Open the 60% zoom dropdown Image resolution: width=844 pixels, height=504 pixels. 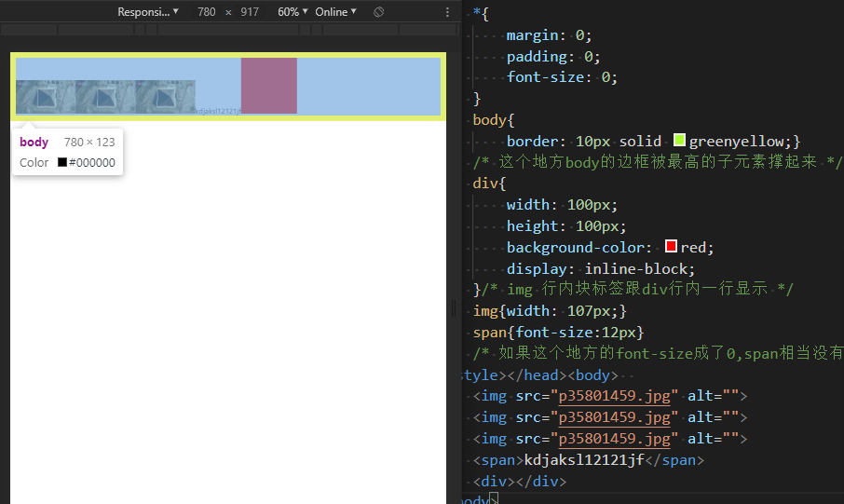(293, 12)
